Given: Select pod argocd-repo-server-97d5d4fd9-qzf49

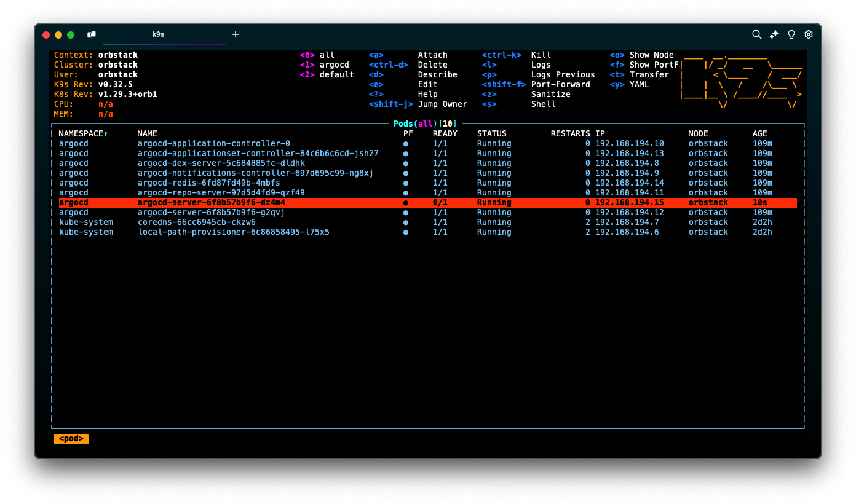Looking at the screenshot, I should pos(427,193).
